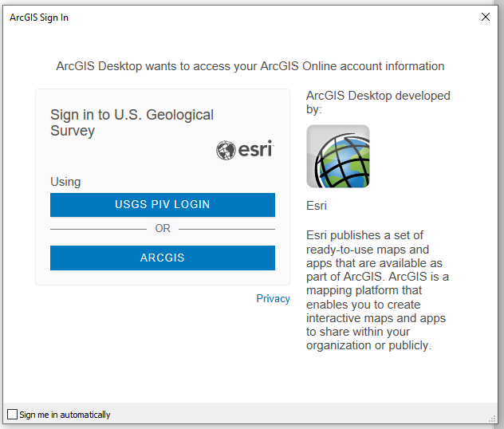Open the Privacy link

(x=273, y=298)
